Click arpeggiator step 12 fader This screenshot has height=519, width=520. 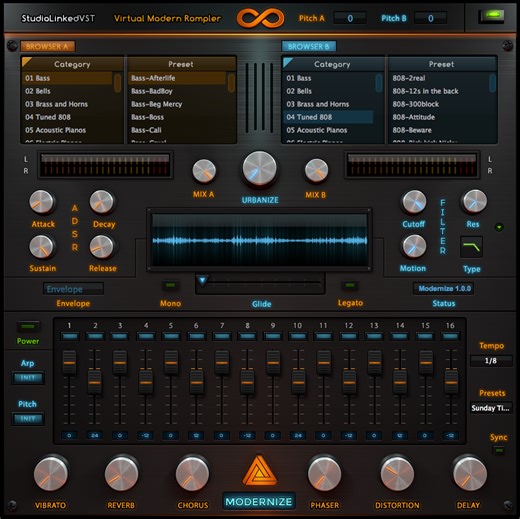pyautogui.click(x=349, y=382)
